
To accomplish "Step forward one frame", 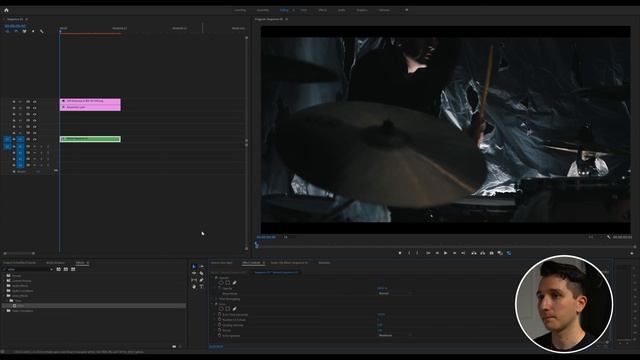I will tap(454, 253).
